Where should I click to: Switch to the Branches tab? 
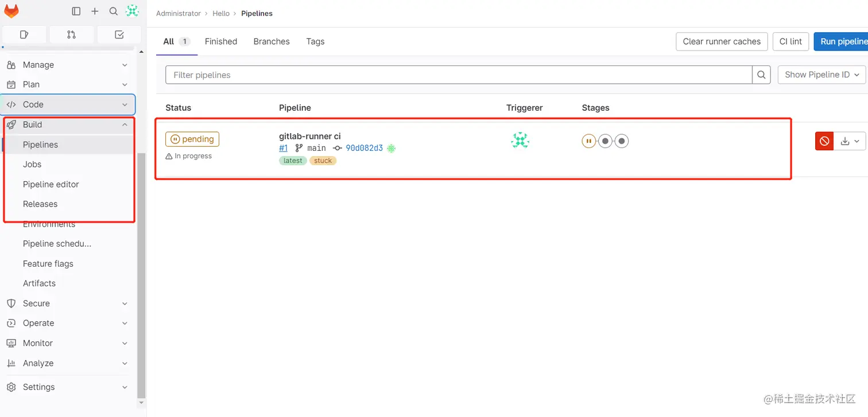(272, 41)
